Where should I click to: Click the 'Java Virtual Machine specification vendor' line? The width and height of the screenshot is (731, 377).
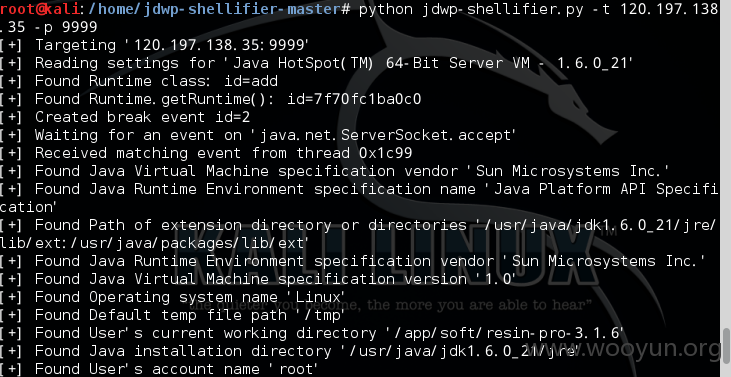point(335,171)
